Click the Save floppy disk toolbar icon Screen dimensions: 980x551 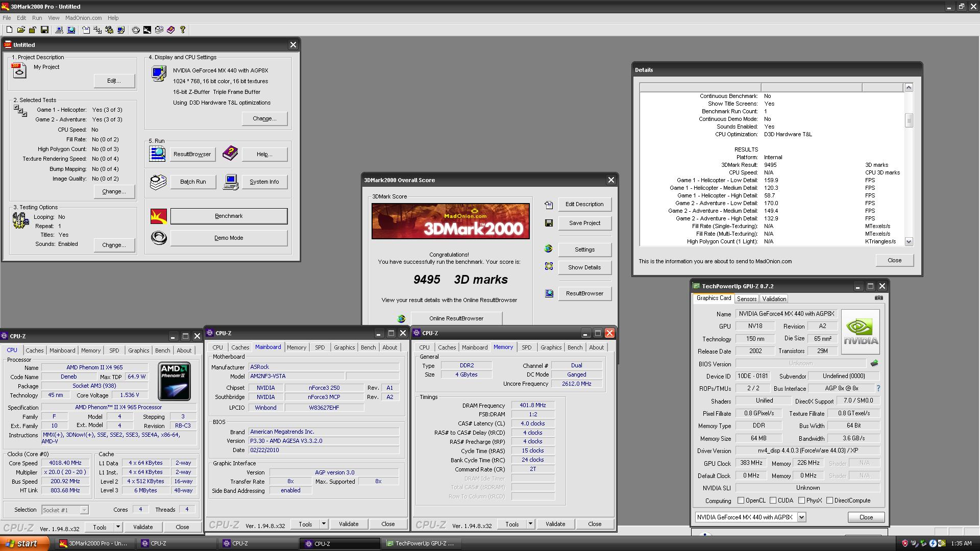[x=44, y=30]
